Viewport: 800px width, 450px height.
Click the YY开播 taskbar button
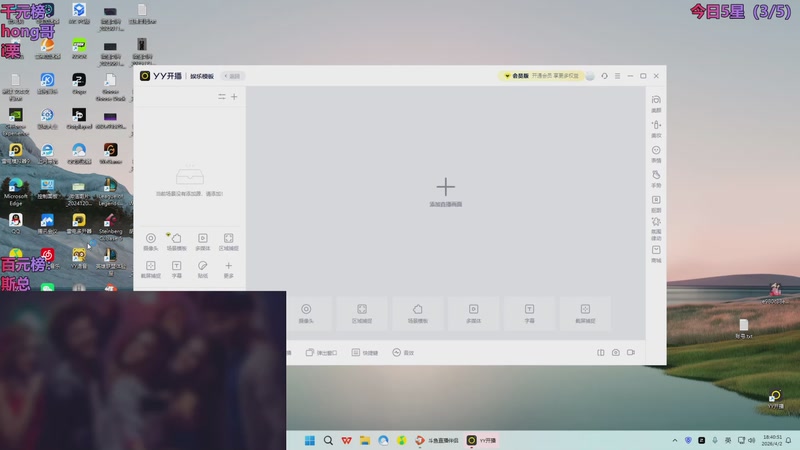[482, 440]
